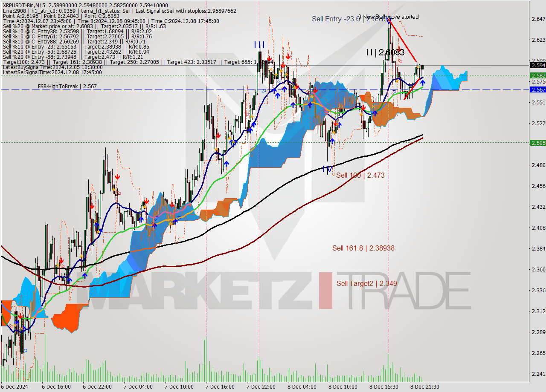
Task: Click the '7 Dec 22:00' time label
Action: 261,387
